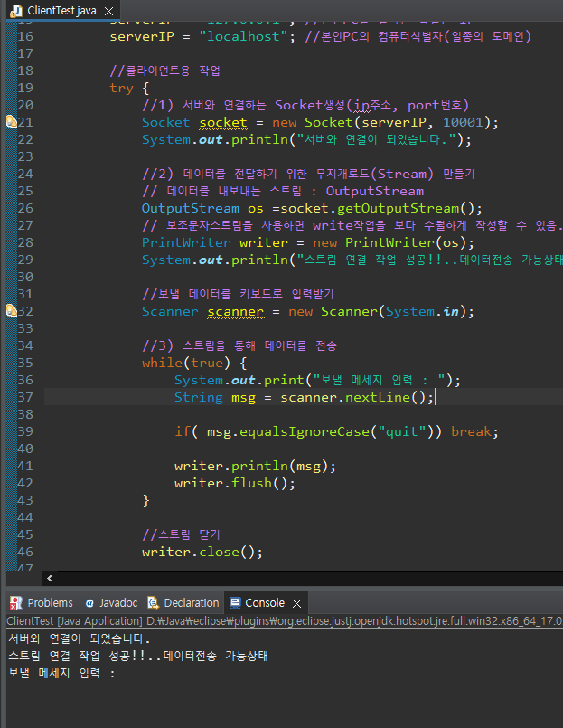Open the Declaration tab
This screenshot has width=563, height=728.
[x=183, y=602]
